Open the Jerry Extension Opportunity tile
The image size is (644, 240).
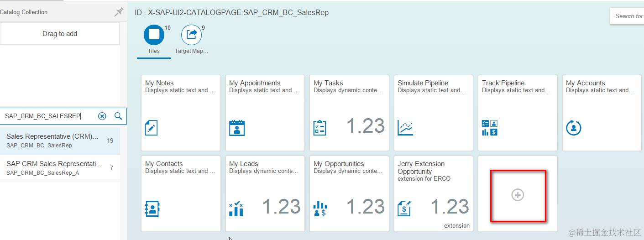(434, 193)
